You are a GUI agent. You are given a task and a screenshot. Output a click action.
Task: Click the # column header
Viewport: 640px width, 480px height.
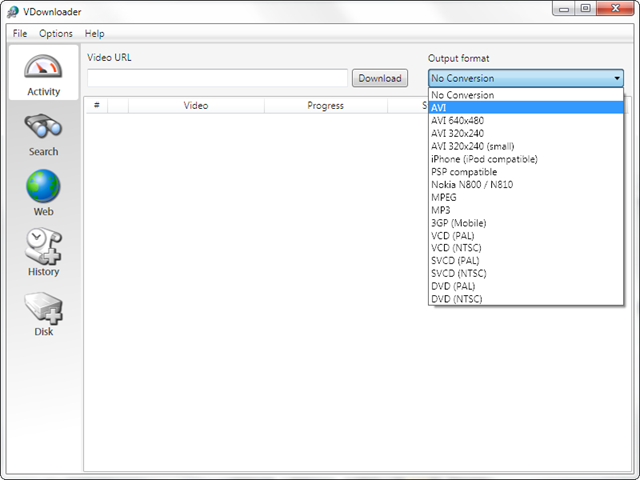[x=97, y=105]
